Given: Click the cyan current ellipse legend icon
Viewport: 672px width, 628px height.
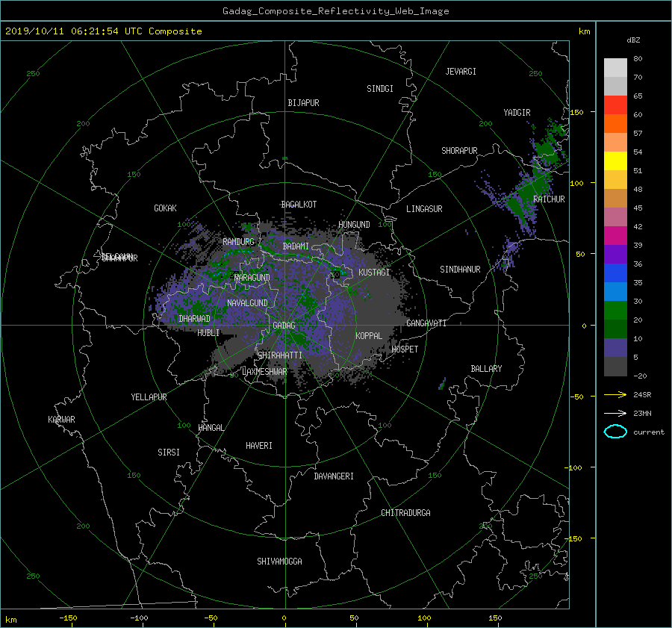Looking at the screenshot, I should pyautogui.click(x=615, y=432).
